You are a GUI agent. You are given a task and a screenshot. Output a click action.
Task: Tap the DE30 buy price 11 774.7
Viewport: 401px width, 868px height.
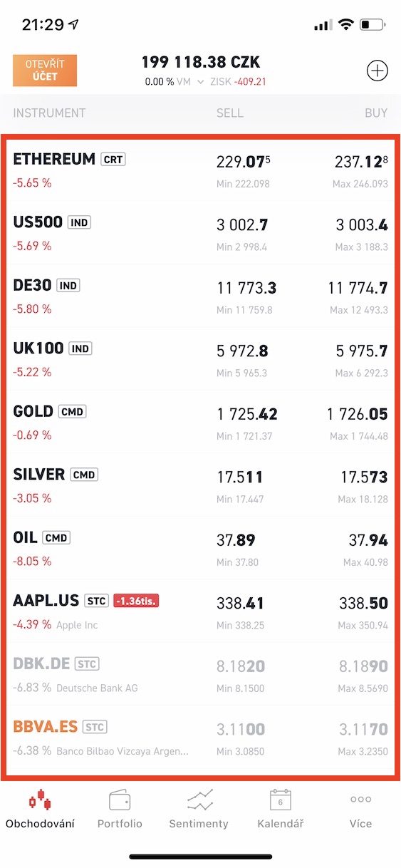tap(358, 289)
